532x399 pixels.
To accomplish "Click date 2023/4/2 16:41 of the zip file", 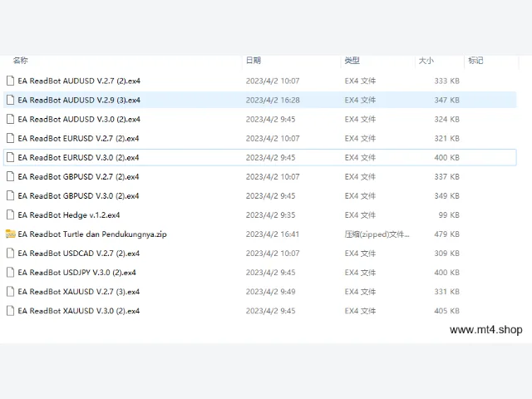I will click(x=273, y=234).
